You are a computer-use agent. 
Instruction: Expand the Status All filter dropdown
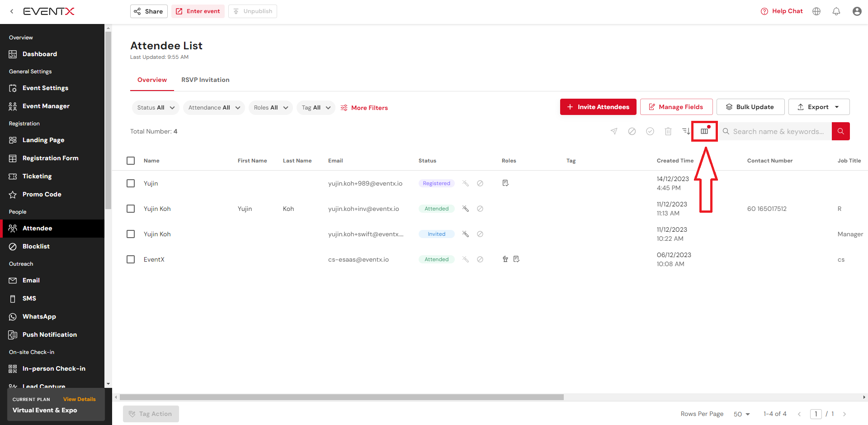(156, 108)
